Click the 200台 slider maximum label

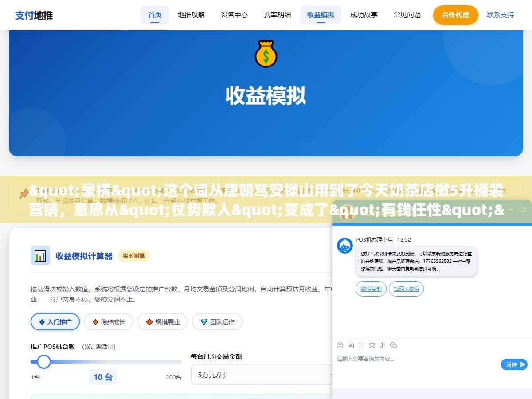[x=174, y=377]
